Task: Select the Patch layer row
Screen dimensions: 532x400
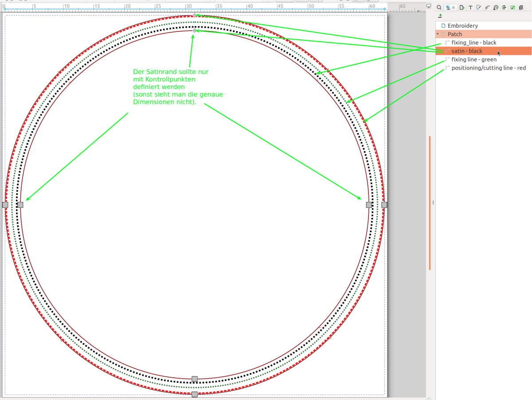Action: point(484,34)
